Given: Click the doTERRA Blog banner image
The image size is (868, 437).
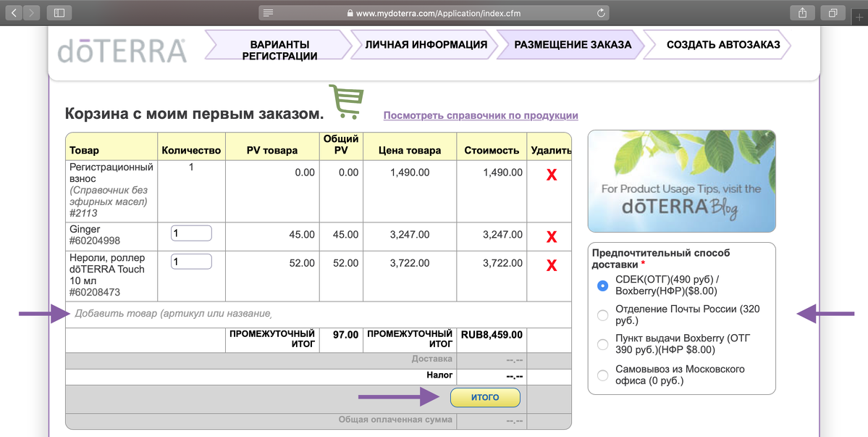Looking at the screenshot, I should (x=681, y=181).
